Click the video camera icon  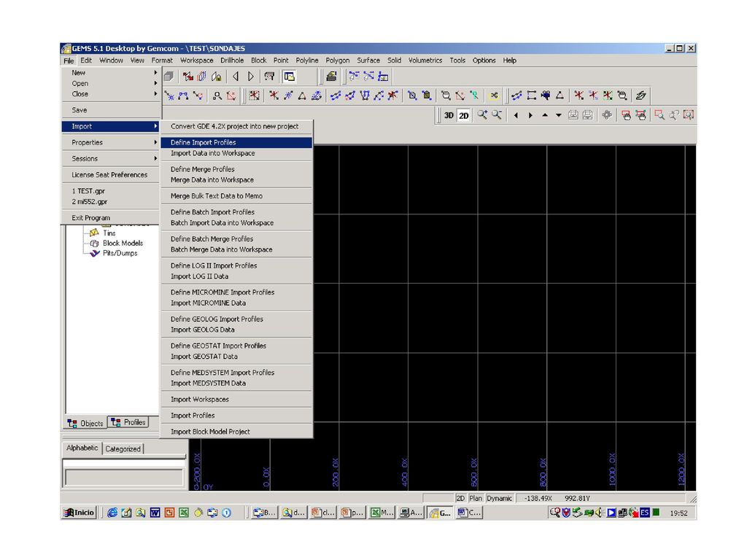point(546,96)
